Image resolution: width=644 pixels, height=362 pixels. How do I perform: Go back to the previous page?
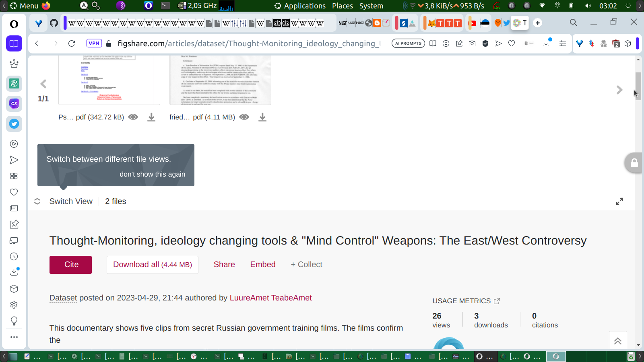pos(37,43)
